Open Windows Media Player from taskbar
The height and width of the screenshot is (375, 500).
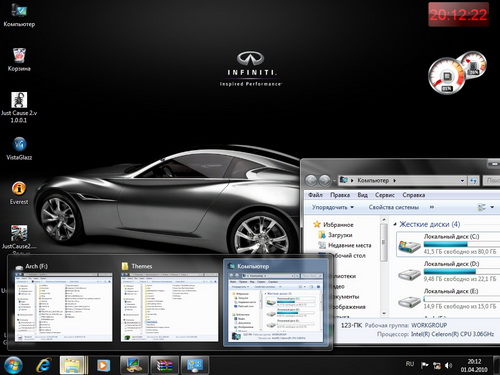103,365
